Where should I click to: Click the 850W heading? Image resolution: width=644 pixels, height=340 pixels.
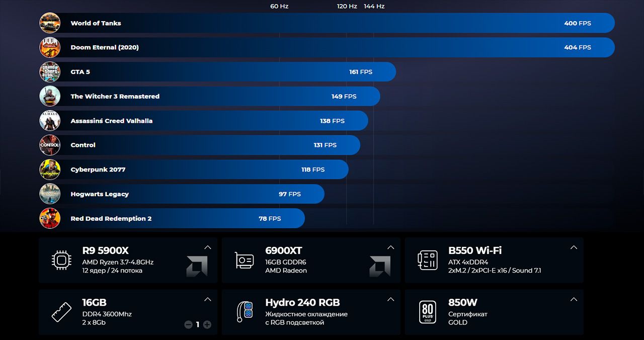click(463, 303)
